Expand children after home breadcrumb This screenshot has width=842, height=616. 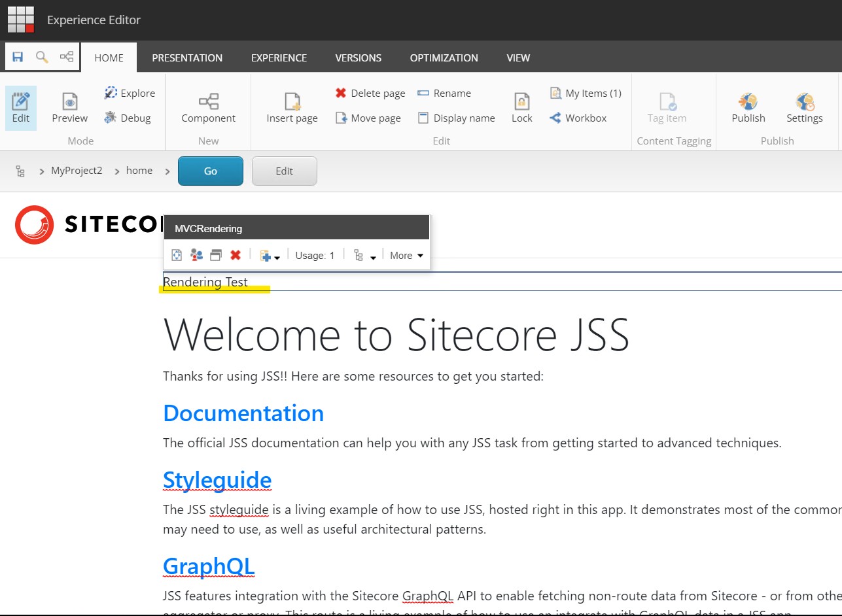coord(167,171)
